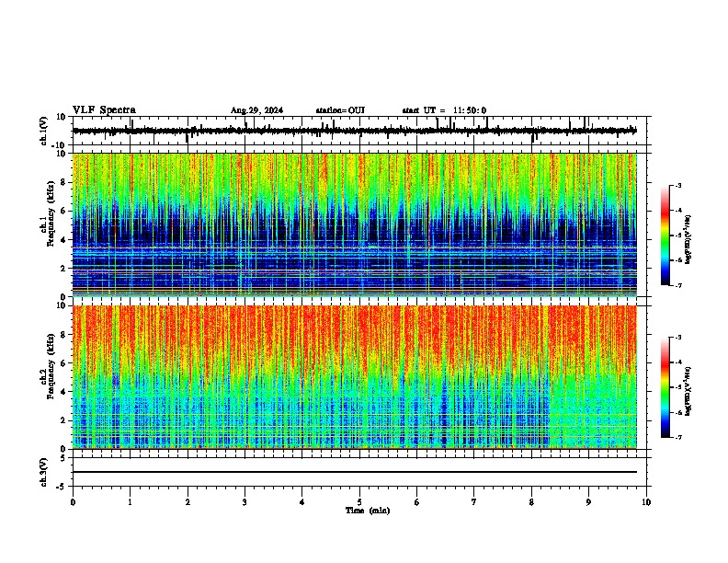Click the "station=OUJ" header label
The width and height of the screenshot is (728, 563).
click(x=340, y=110)
